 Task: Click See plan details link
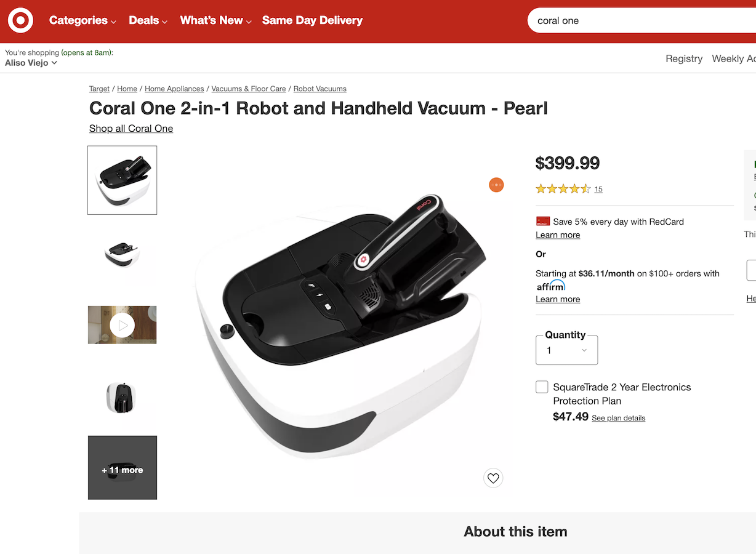pyautogui.click(x=619, y=418)
